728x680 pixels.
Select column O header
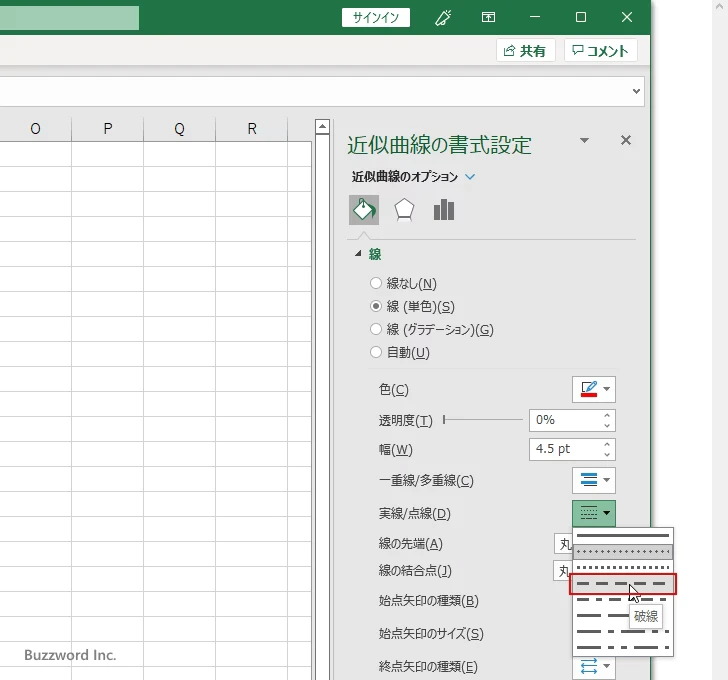35,129
